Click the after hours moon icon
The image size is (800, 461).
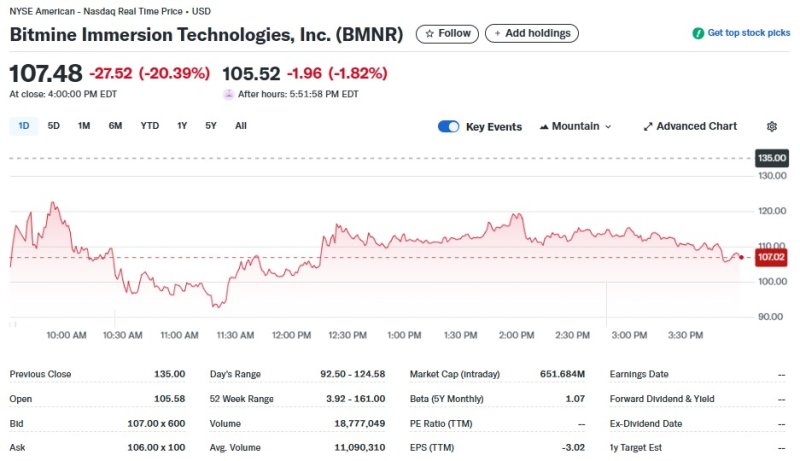[229, 94]
